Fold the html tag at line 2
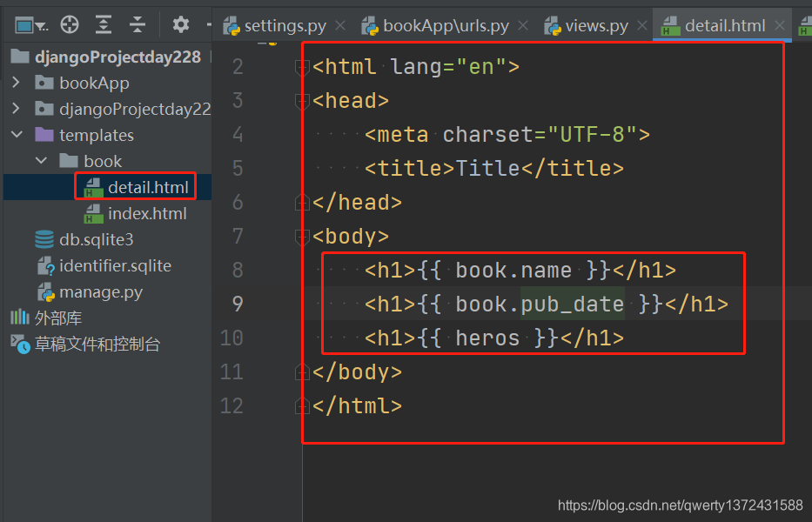 pos(302,67)
